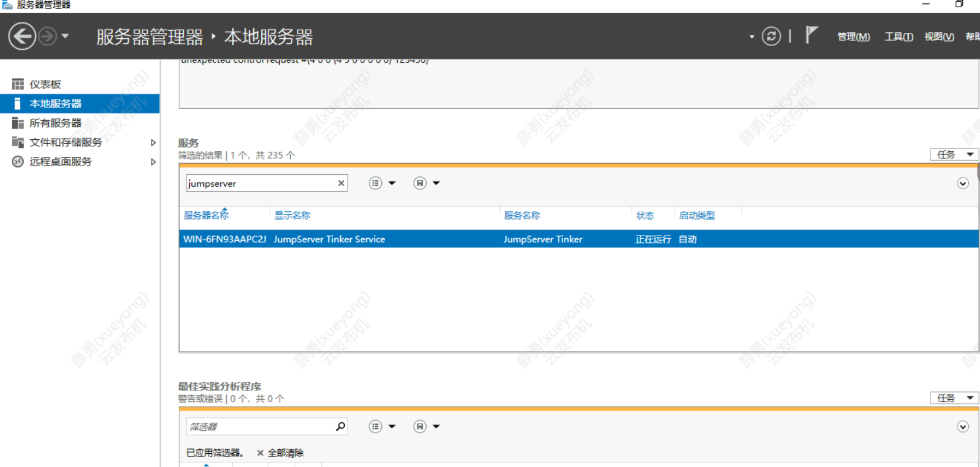Viewport: 980px width, 467px height.
Task: Click the 自动 startup type cell
Action: (688, 239)
